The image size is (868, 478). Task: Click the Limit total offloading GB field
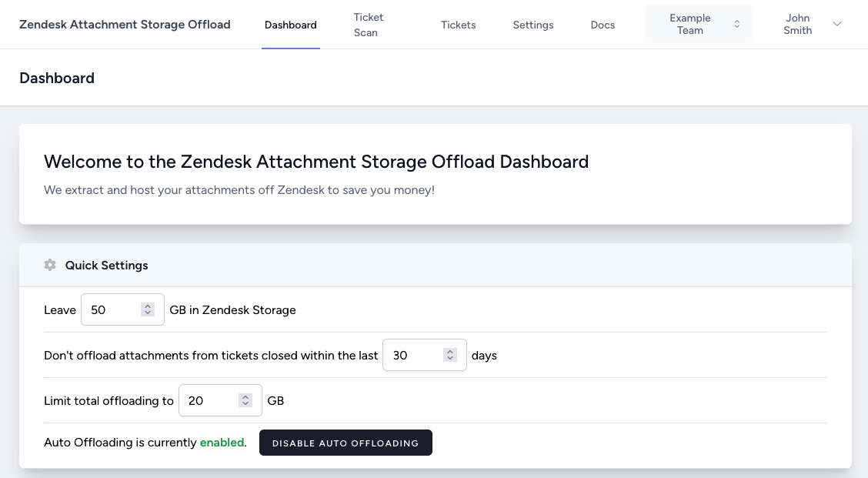pyautogui.click(x=220, y=400)
